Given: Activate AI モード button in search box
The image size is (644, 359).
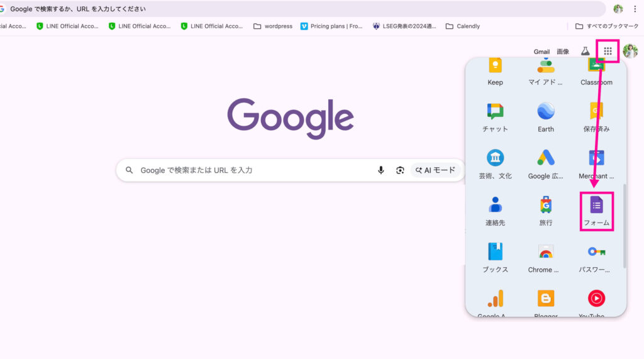Looking at the screenshot, I should [x=436, y=170].
